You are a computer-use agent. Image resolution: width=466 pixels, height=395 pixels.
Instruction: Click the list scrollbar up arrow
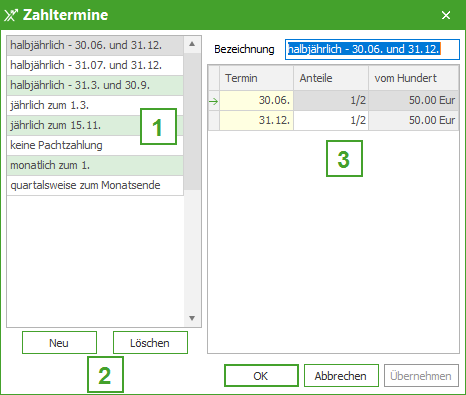coord(192,44)
